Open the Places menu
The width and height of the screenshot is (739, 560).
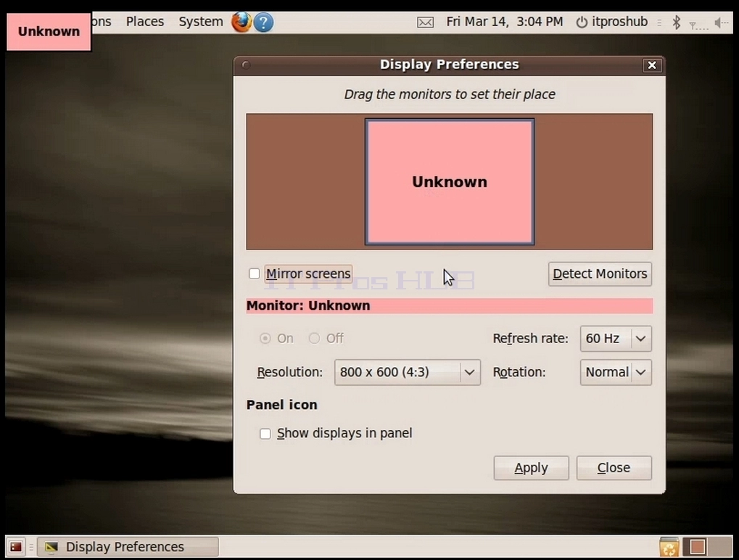pos(145,22)
